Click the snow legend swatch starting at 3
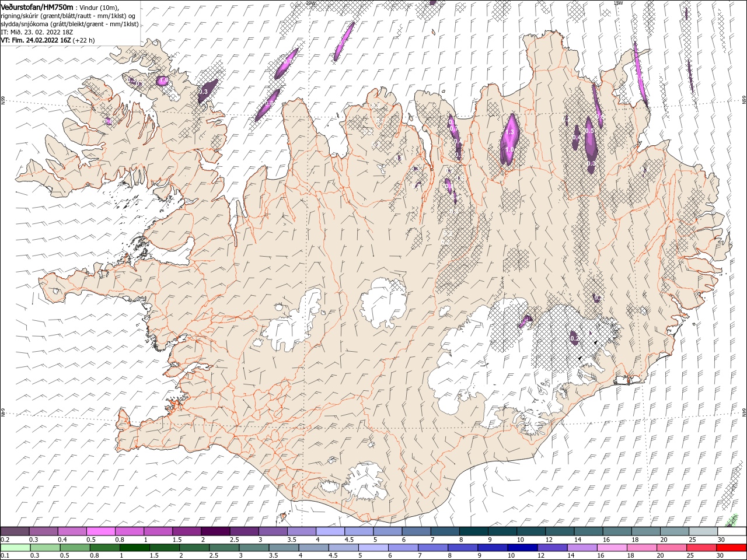The width and height of the screenshot is (747, 560). (x=273, y=531)
